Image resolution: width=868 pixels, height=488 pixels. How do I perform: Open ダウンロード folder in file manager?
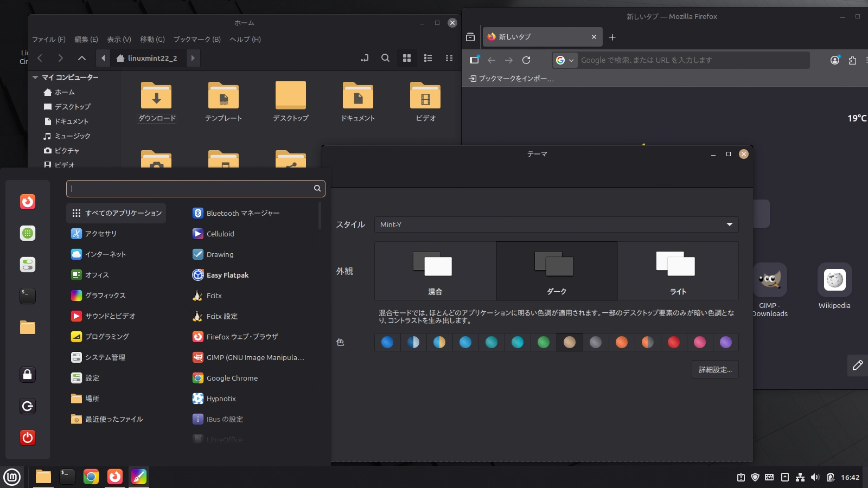point(157,102)
